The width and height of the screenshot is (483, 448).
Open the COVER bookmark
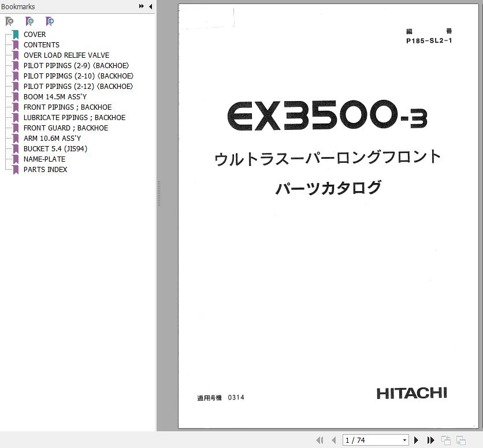click(35, 35)
